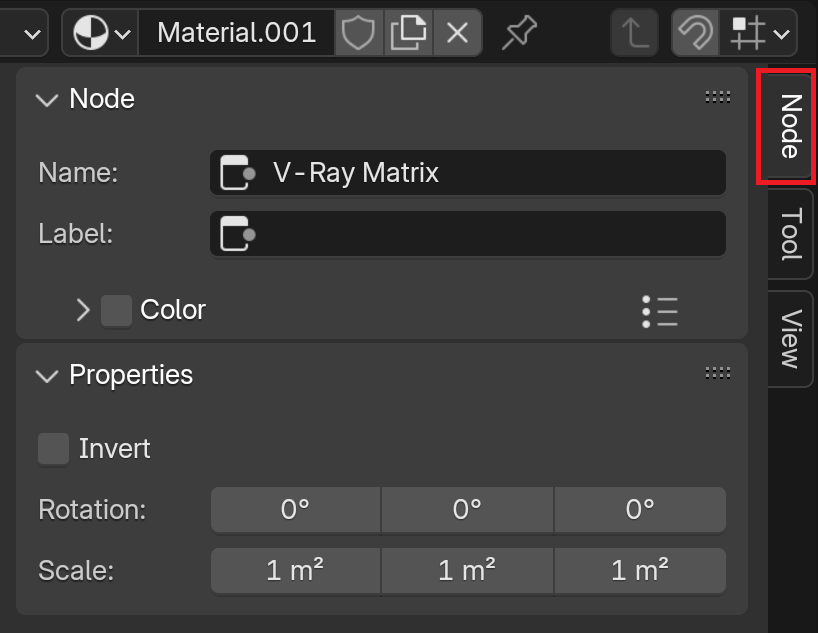Image resolution: width=818 pixels, height=633 pixels.
Task: Unlink Material.001 with the X icon
Action: 457,32
